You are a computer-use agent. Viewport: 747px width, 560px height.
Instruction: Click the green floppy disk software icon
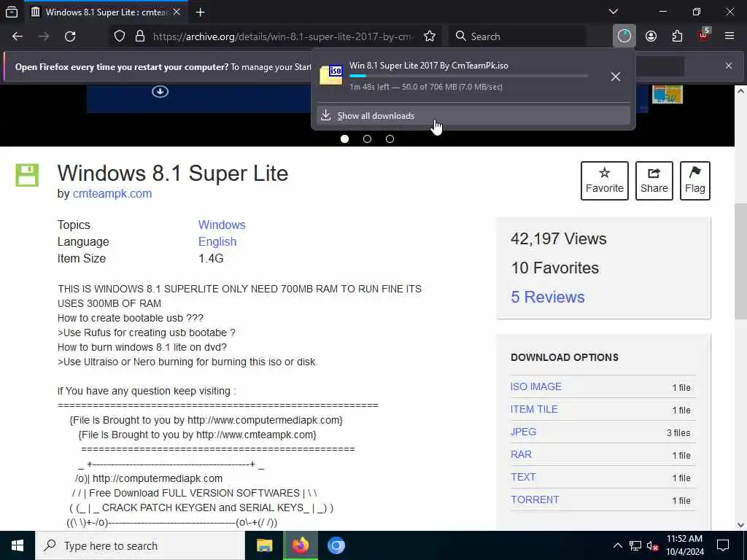(x=27, y=175)
